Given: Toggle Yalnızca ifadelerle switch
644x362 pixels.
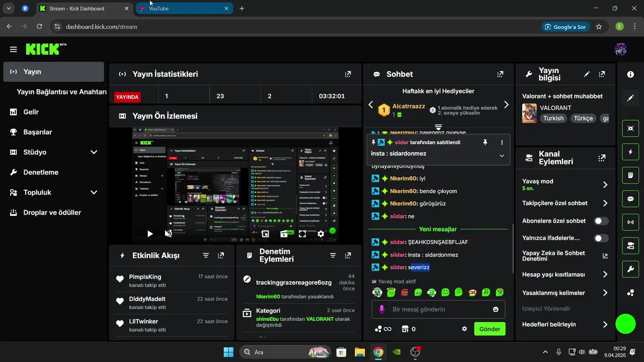Looking at the screenshot, I should pos(601,238).
